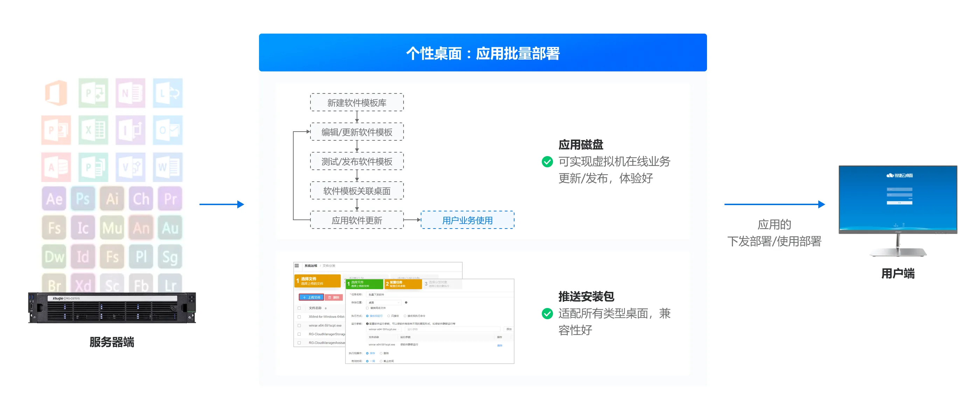Select the 只接收 radio option
980x420 pixels.
[388, 316]
